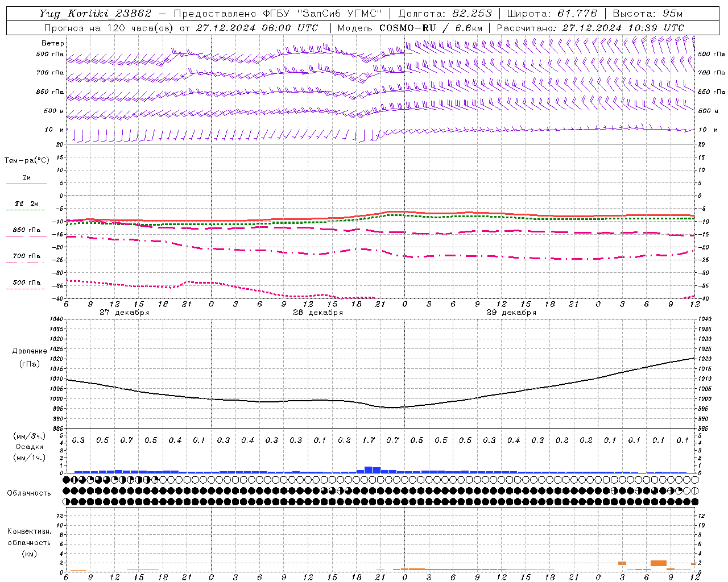Select the Широта: 61.776 header field
This screenshot has height=582, width=728.
pos(552,14)
